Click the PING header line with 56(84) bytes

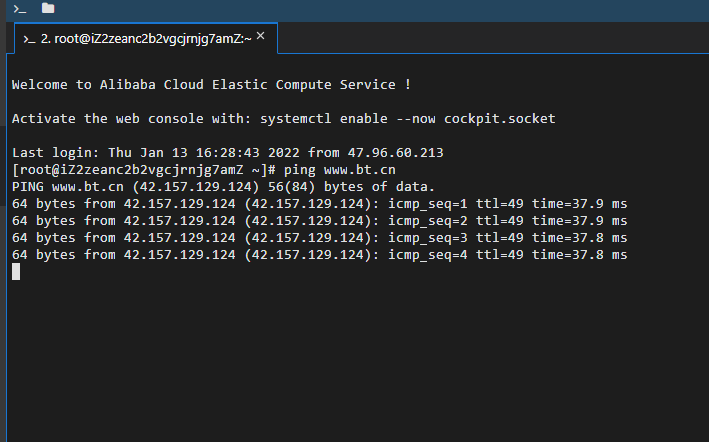pos(223,187)
